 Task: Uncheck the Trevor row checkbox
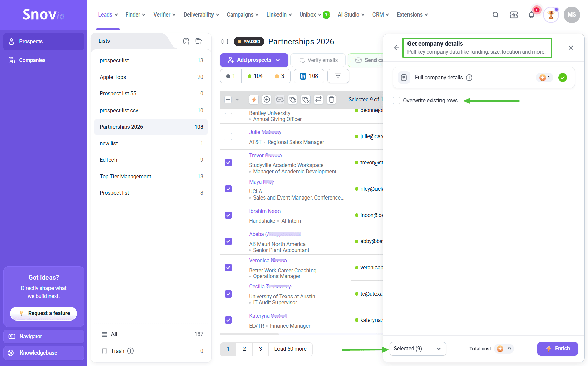click(228, 163)
